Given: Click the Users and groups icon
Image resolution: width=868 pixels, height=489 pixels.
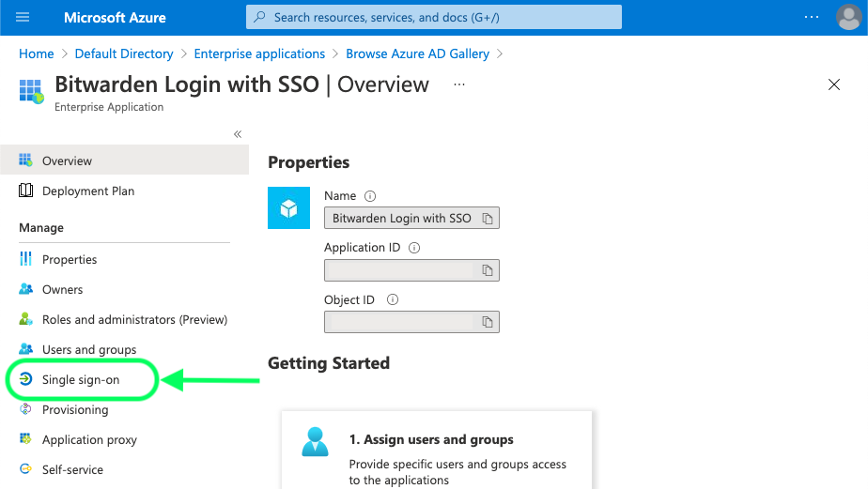Looking at the screenshot, I should point(25,349).
